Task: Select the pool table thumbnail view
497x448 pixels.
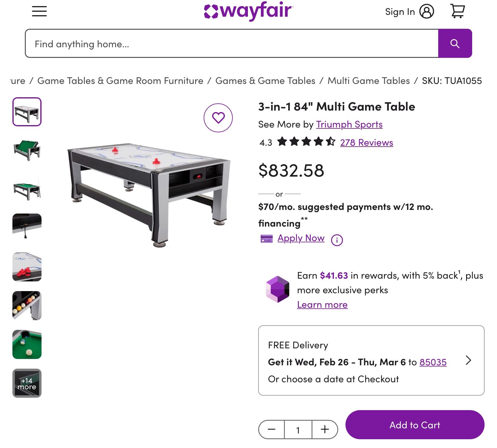Action: (27, 149)
